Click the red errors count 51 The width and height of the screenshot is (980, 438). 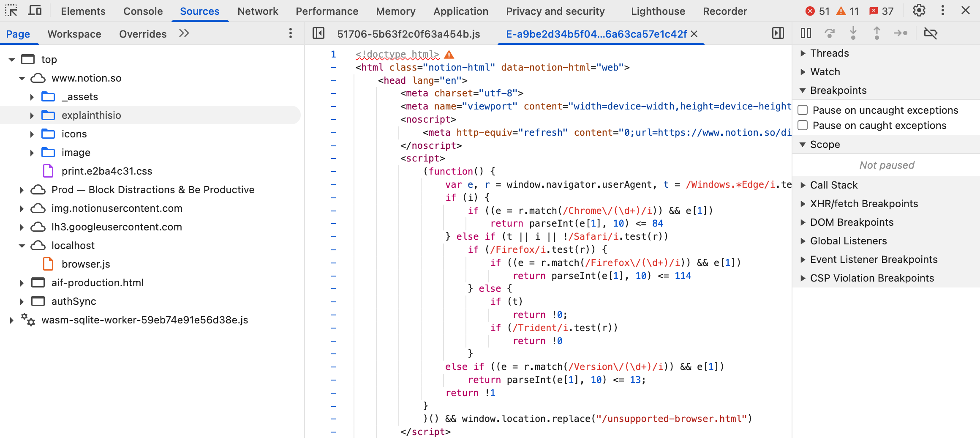tap(818, 11)
